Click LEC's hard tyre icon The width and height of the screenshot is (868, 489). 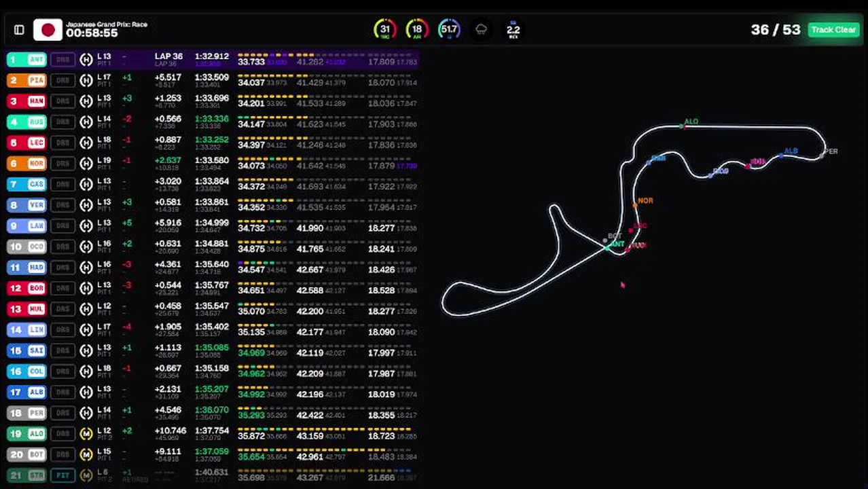pyautogui.click(x=86, y=143)
